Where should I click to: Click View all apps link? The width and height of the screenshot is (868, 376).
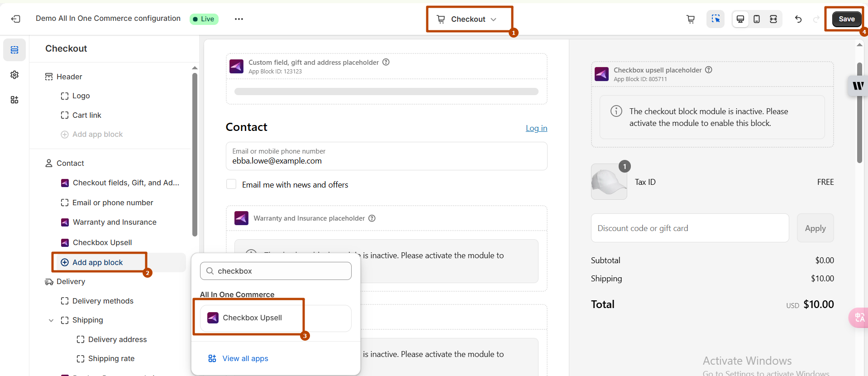coord(245,358)
